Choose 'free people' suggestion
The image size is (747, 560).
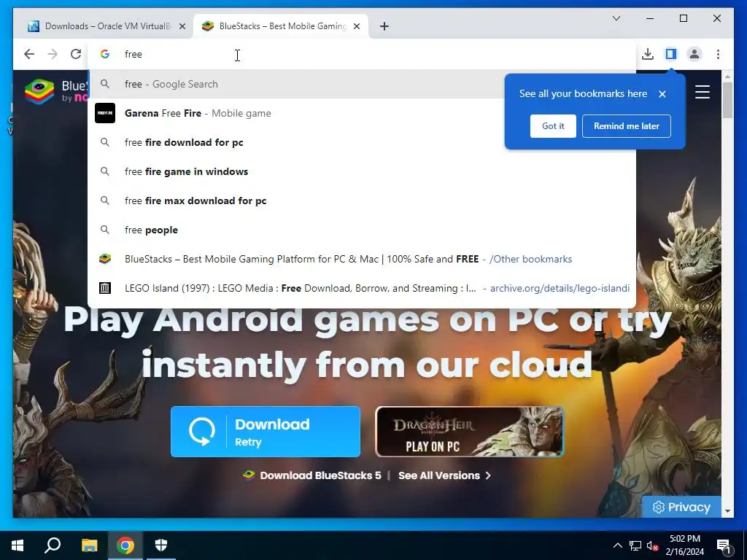[x=362, y=230]
